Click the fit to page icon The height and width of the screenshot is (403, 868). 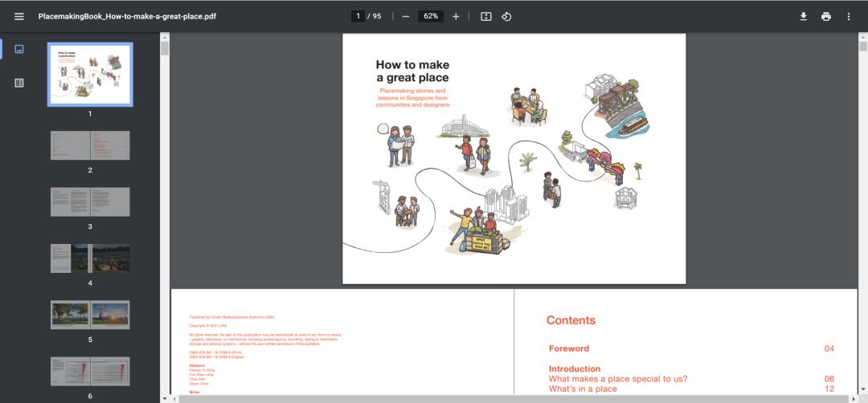[485, 16]
